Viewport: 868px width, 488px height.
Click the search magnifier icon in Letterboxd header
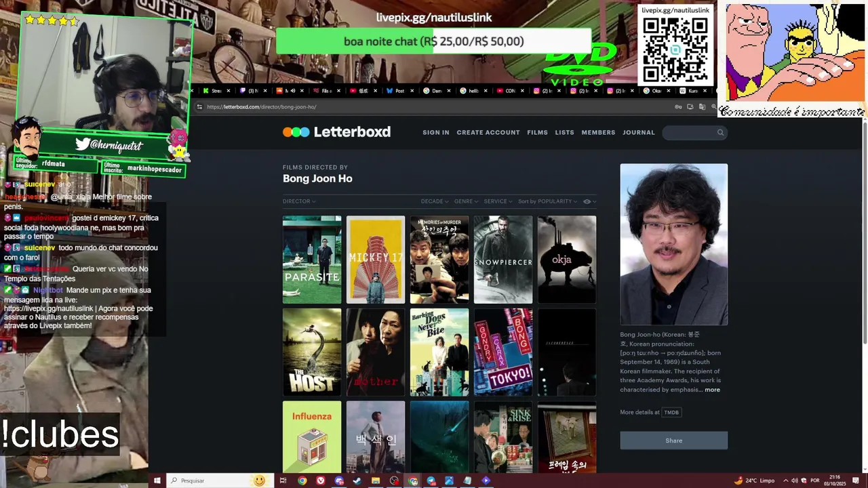pos(720,133)
